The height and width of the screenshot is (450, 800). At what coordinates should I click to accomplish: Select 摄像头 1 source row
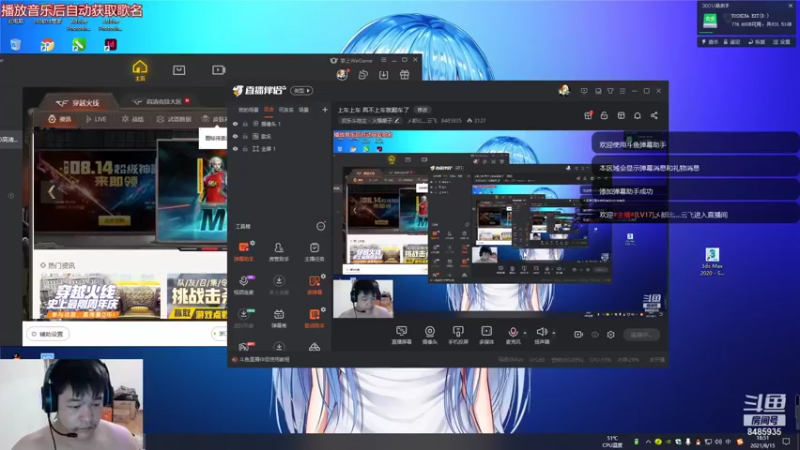tap(279, 124)
